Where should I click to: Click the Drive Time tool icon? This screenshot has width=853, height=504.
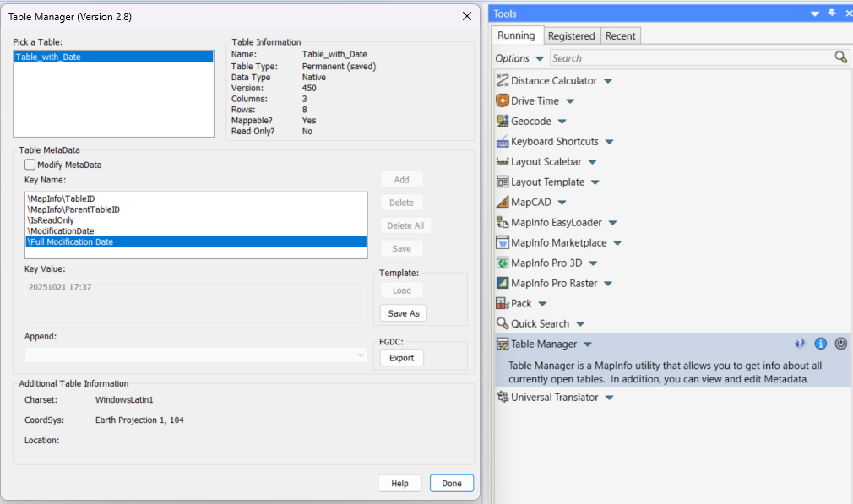(503, 100)
